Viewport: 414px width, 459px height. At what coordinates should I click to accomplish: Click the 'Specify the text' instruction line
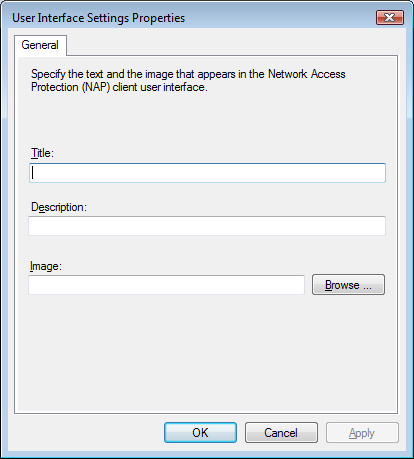click(188, 74)
